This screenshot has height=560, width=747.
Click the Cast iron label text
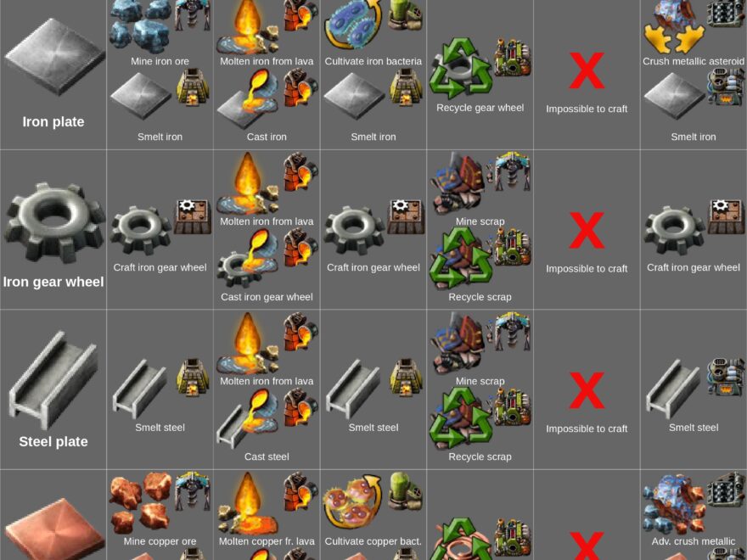pos(267,137)
